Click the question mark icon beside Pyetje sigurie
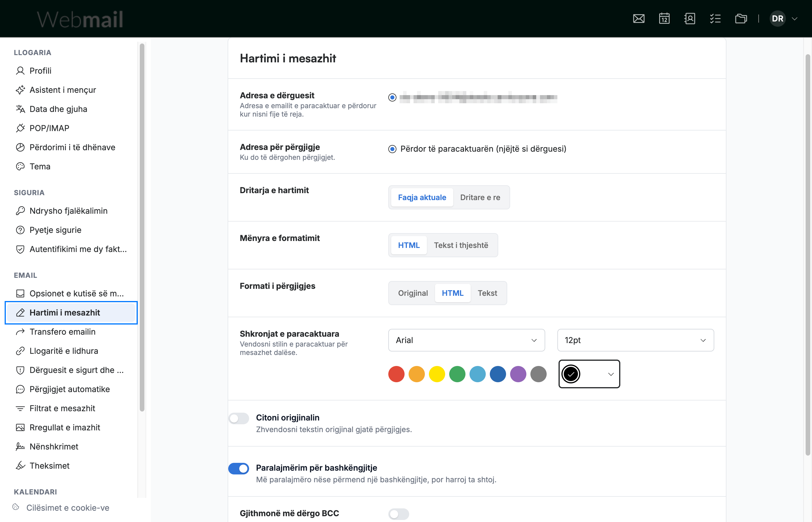The height and width of the screenshot is (522, 812). tap(20, 230)
